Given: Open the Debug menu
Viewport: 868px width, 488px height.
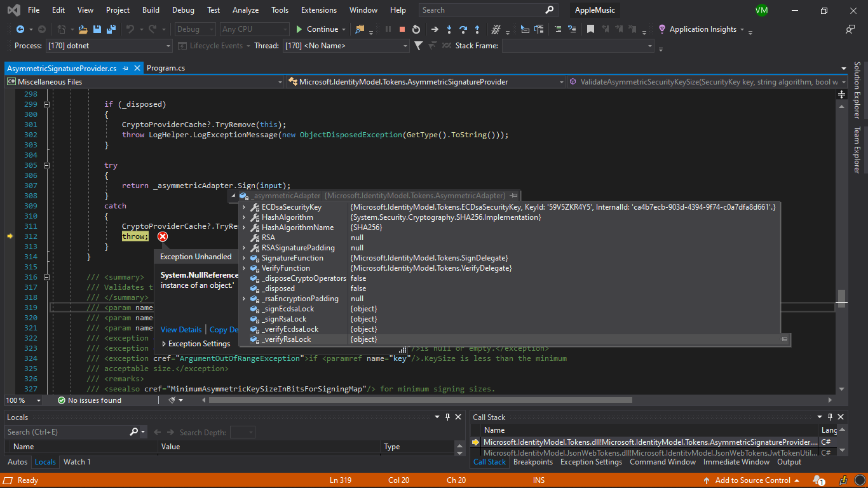Looking at the screenshot, I should click(x=182, y=10).
